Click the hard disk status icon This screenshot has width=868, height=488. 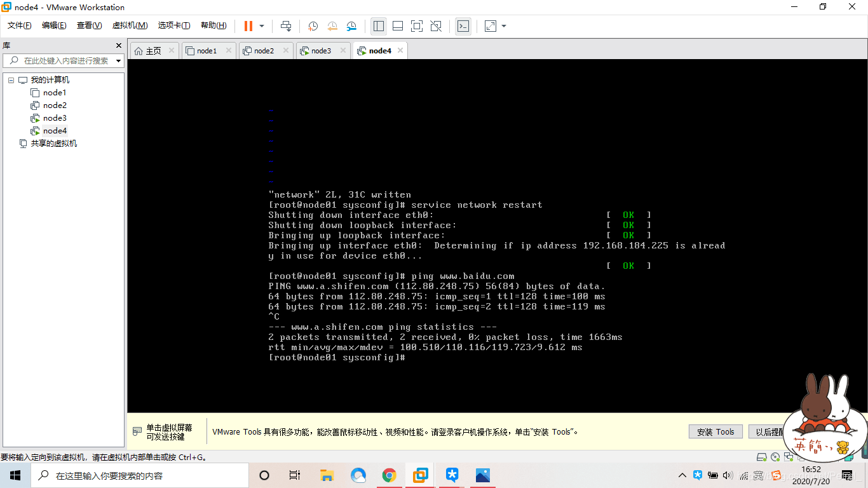[x=762, y=457]
